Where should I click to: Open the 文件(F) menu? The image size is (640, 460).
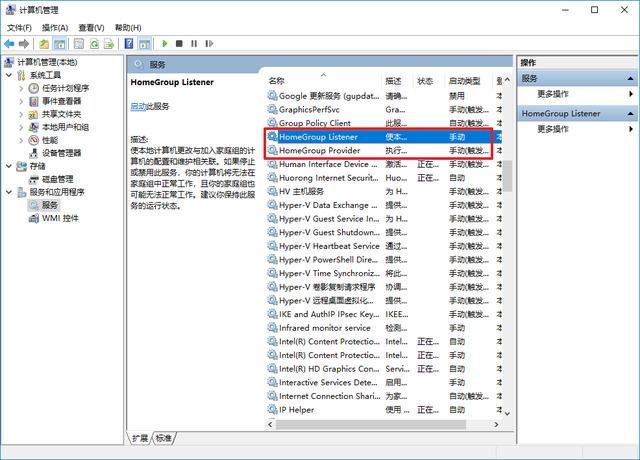19,28
